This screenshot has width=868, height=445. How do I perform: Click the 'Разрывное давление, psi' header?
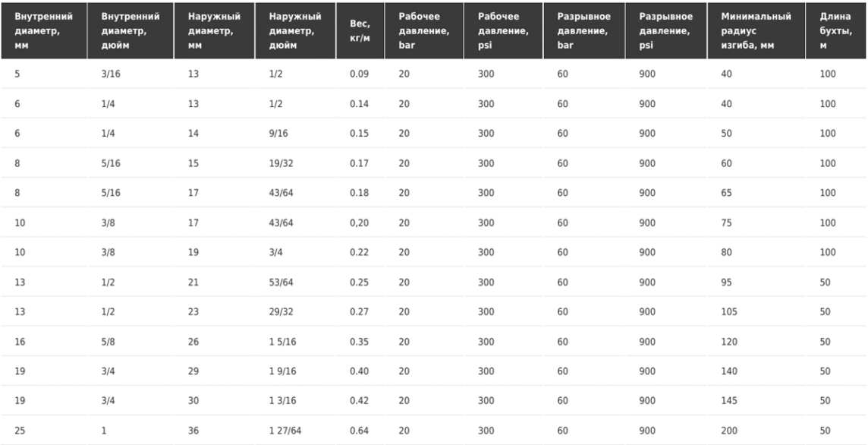click(x=666, y=31)
